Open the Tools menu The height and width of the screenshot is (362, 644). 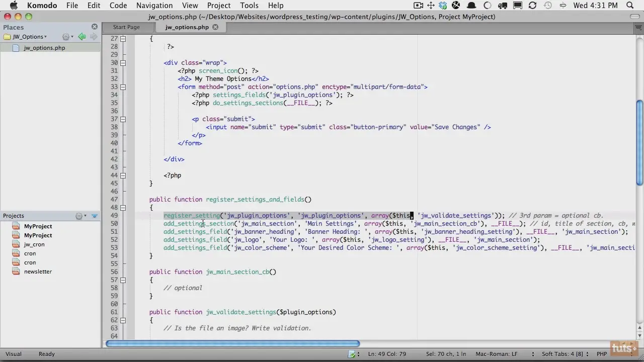(x=249, y=6)
